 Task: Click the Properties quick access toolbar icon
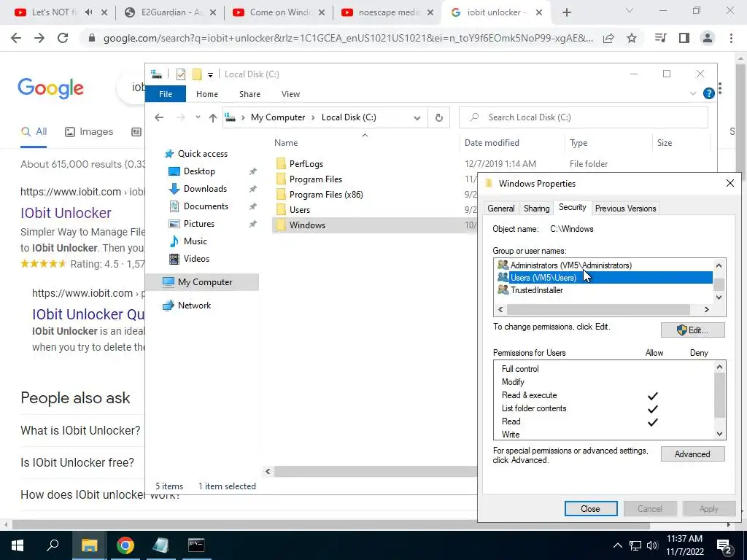[181, 74]
